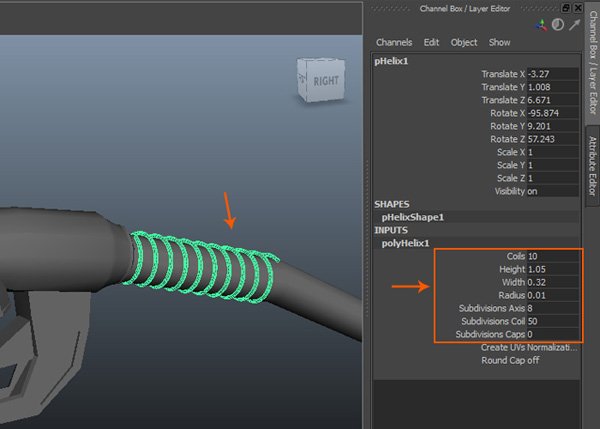Click the Height value field showing 1.05
This screenshot has width=600, height=429.
tap(553, 269)
